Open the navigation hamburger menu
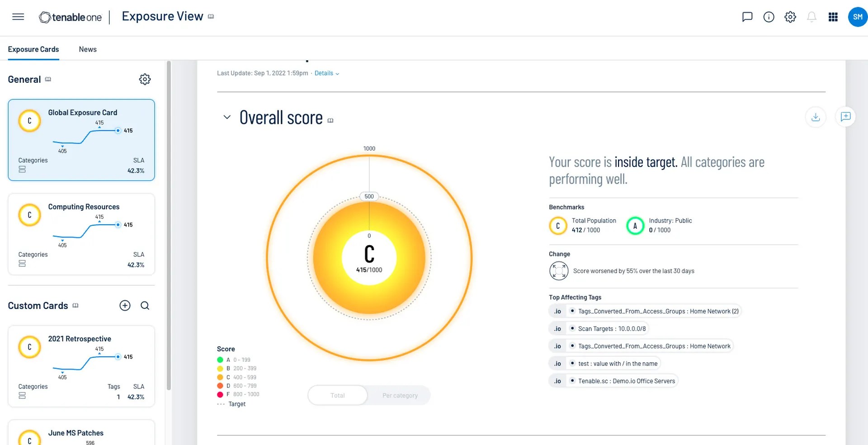 point(18,17)
